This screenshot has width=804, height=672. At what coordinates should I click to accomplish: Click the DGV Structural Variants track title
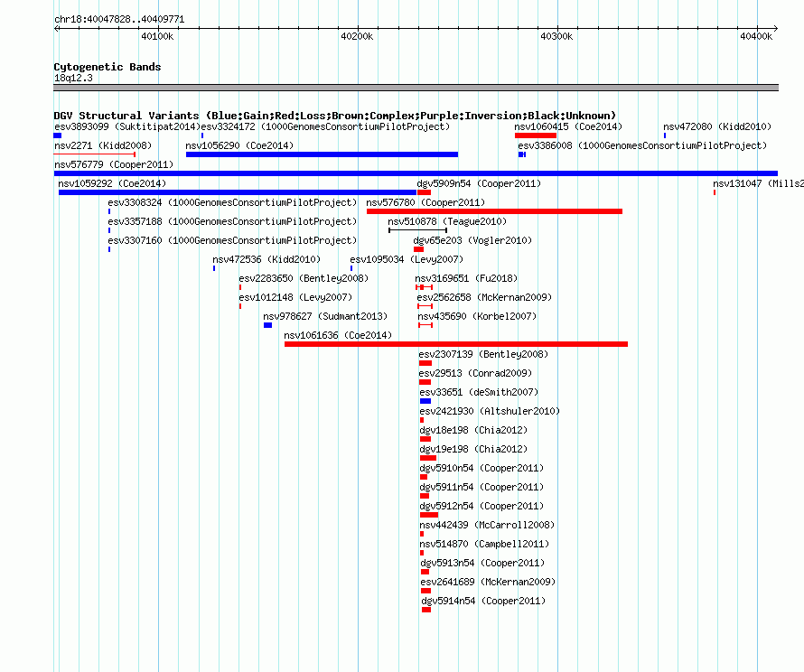[335, 116]
